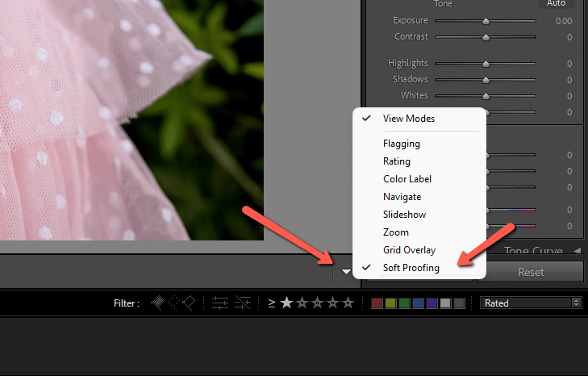Uncheck Soft Proofing in toolbar menu
This screenshot has height=376, width=588.
(x=419, y=268)
